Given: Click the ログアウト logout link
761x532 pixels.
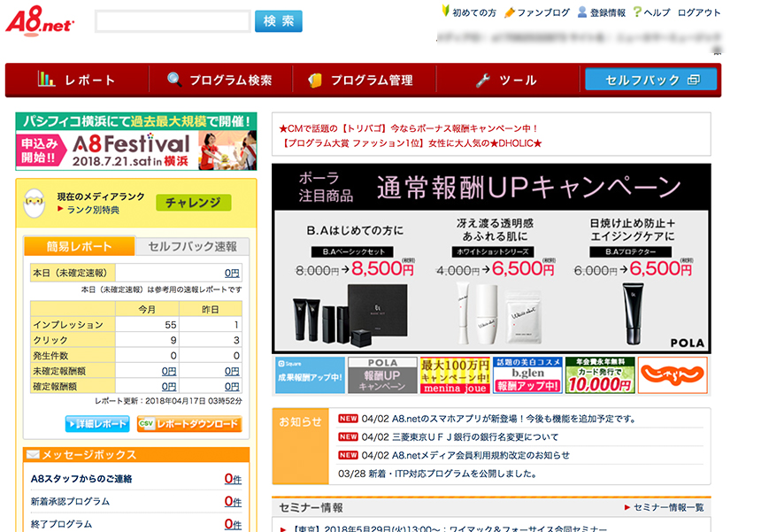Looking at the screenshot, I should [699, 12].
